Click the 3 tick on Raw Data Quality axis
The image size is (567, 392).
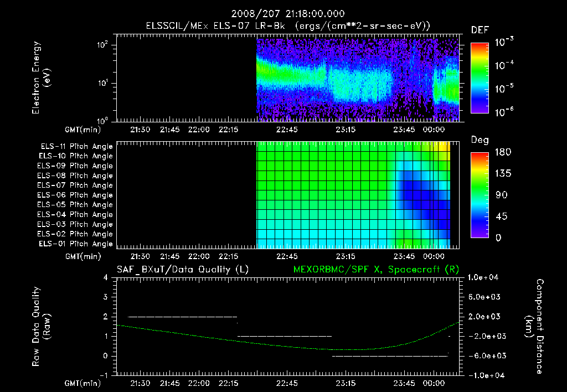(x=106, y=297)
